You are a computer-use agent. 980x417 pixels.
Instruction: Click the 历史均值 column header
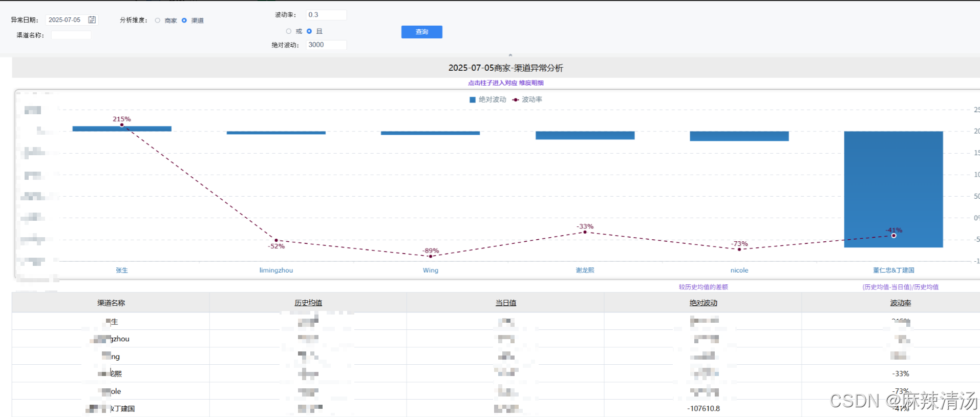click(308, 303)
